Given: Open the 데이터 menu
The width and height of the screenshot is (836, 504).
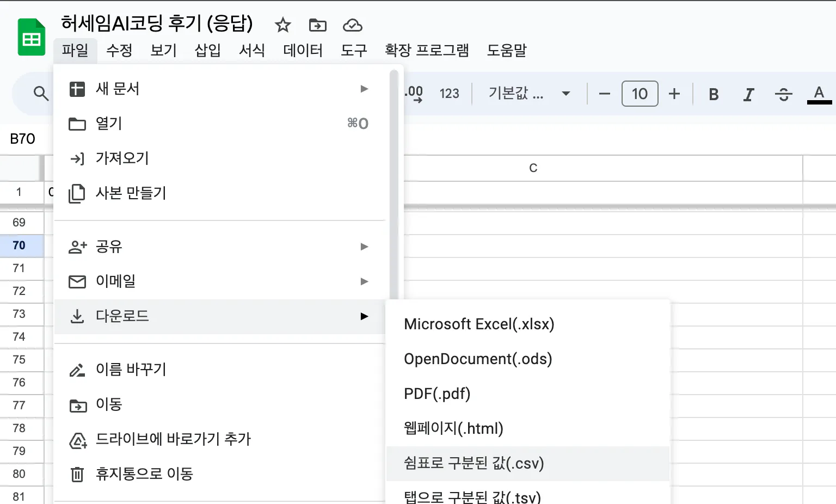Looking at the screenshot, I should point(303,51).
